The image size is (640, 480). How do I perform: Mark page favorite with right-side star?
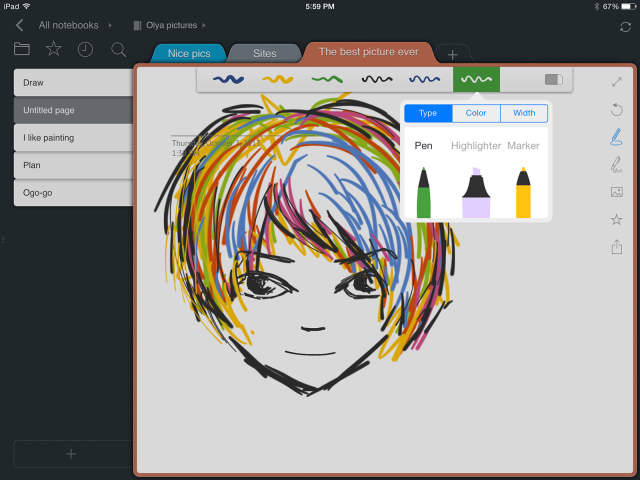coord(616,220)
